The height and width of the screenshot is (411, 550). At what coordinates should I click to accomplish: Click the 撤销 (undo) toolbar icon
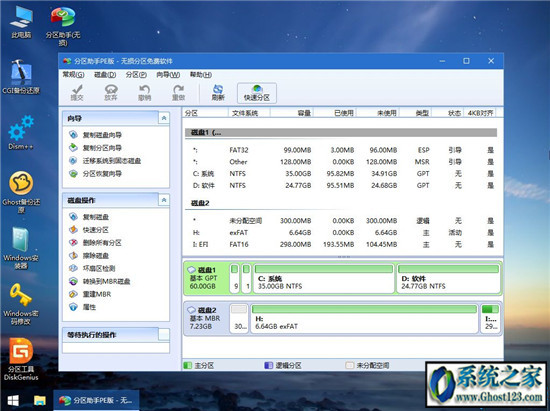(145, 93)
